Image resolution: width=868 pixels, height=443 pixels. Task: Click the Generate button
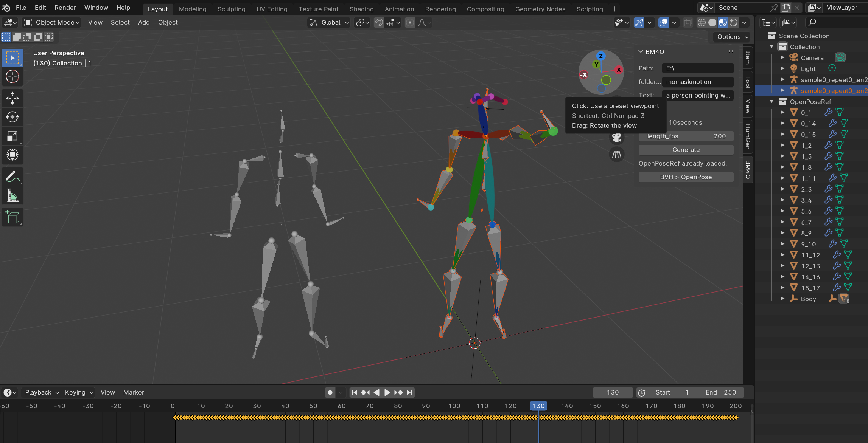pos(686,150)
